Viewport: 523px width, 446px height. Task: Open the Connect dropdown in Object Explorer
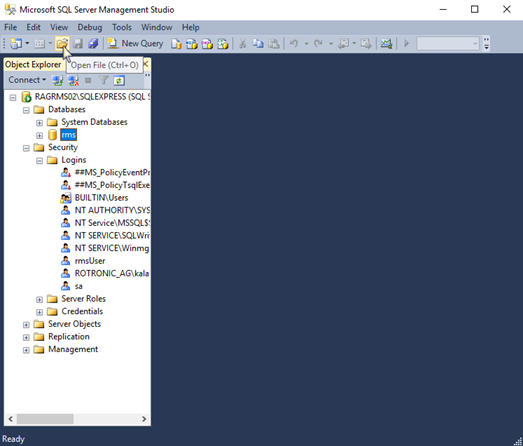pyautogui.click(x=27, y=80)
